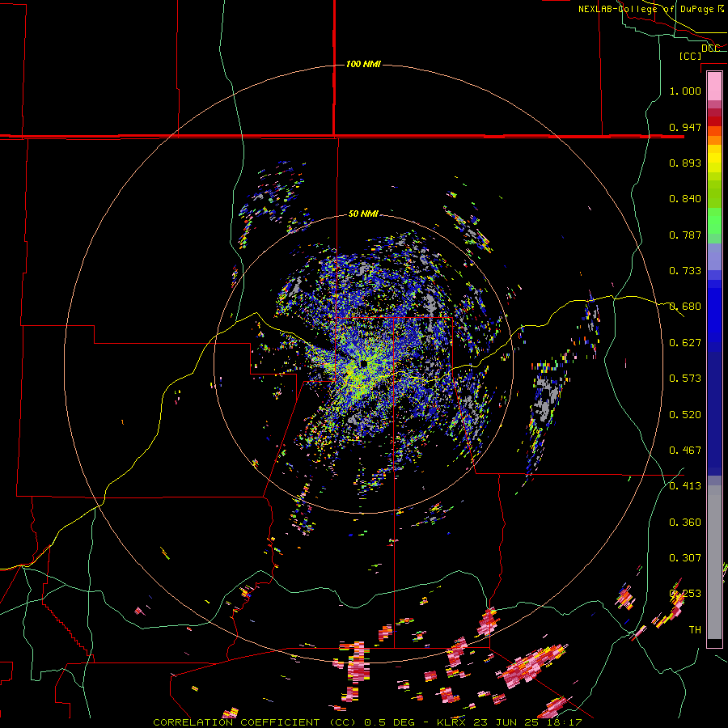Viewport: 728px width, 728px height.
Task: Click the 0.5 DEG elevation text
Action: [x=392, y=722]
